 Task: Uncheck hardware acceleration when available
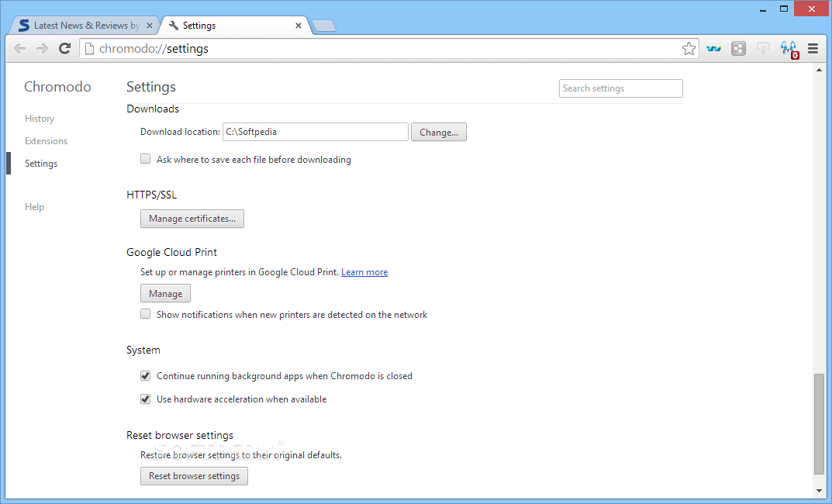pos(146,399)
